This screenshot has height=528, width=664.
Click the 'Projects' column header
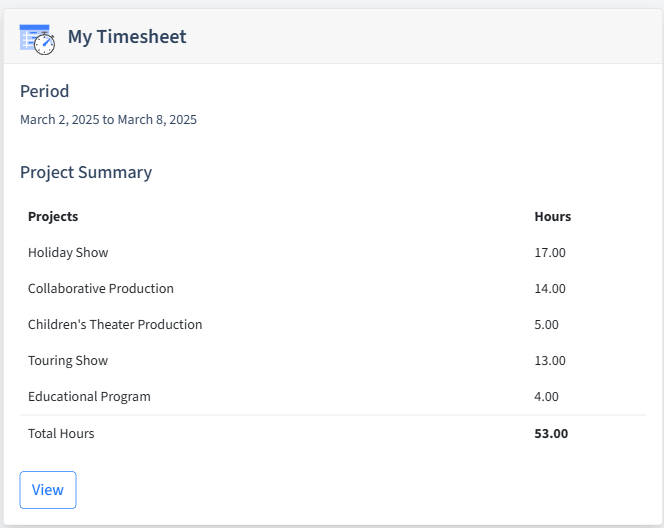(53, 217)
